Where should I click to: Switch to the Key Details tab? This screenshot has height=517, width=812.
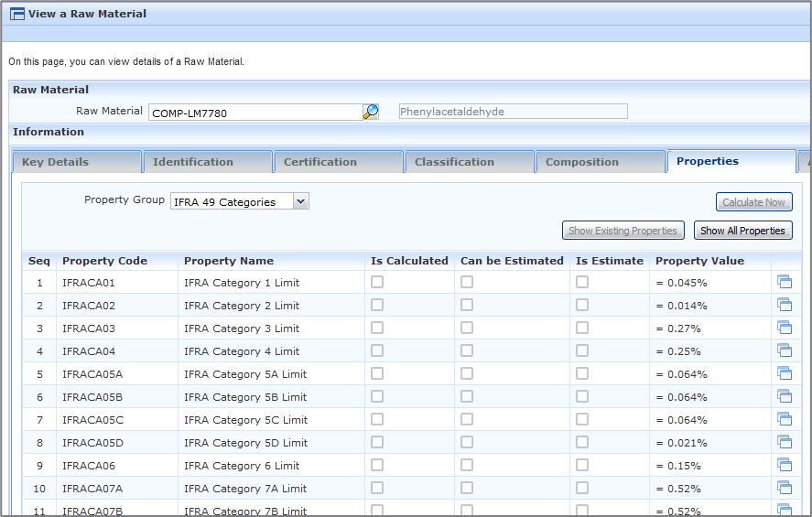pos(77,162)
